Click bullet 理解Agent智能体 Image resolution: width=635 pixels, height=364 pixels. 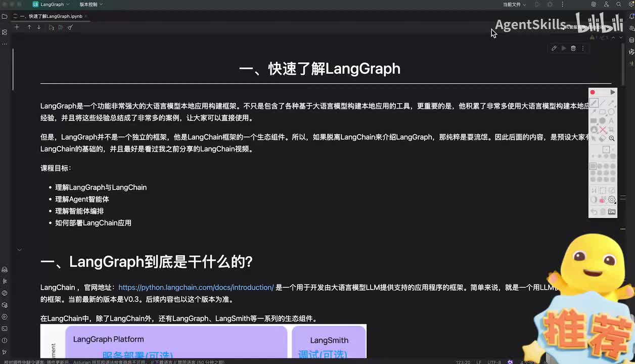click(82, 199)
